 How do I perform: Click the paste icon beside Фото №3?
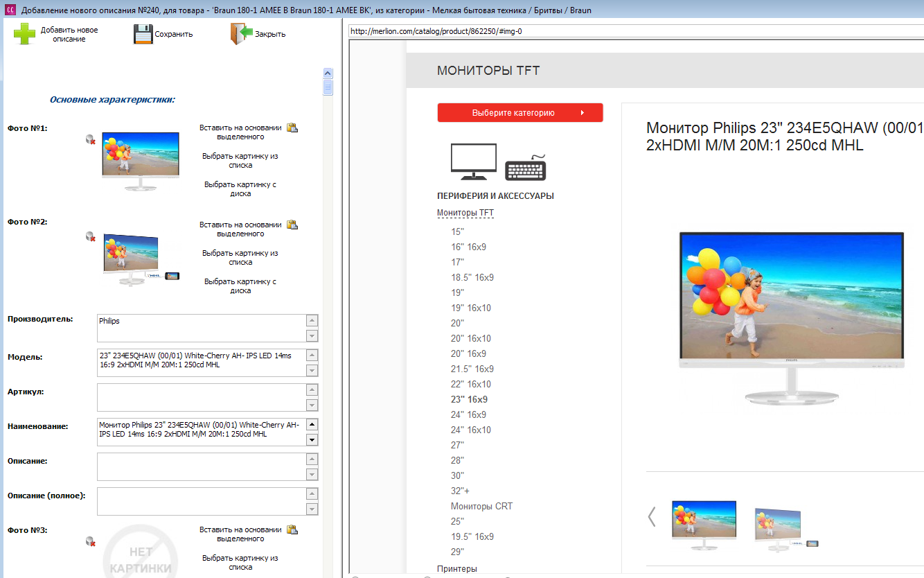292,529
